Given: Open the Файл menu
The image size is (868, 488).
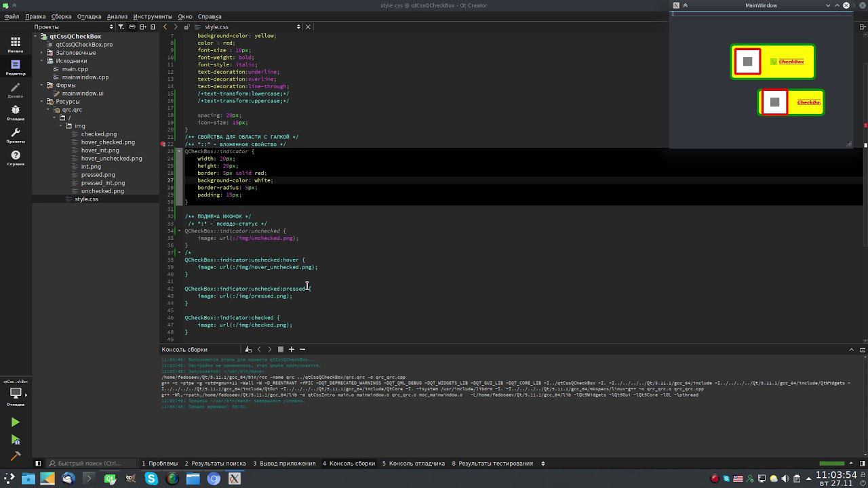Looking at the screenshot, I should [x=12, y=16].
